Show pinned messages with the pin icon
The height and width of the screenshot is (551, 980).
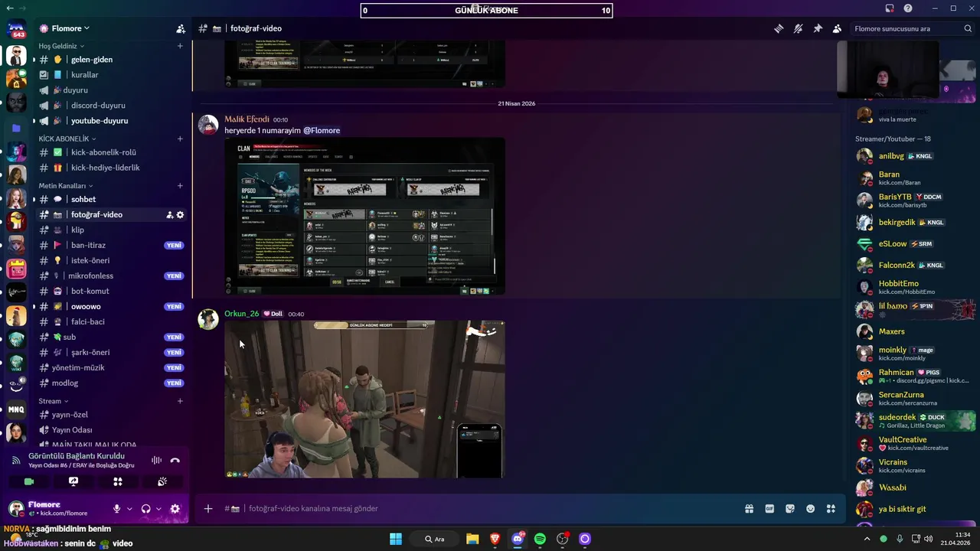pos(818,28)
